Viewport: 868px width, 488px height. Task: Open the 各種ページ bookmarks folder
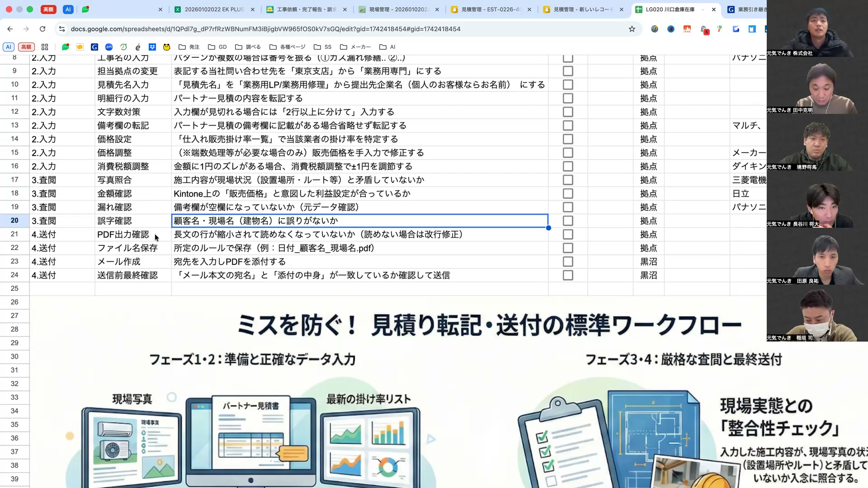coord(288,47)
